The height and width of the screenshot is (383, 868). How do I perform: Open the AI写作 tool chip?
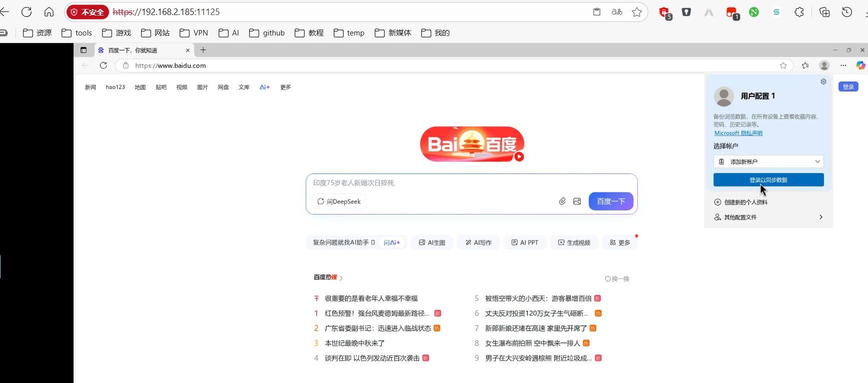(x=478, y=242)
